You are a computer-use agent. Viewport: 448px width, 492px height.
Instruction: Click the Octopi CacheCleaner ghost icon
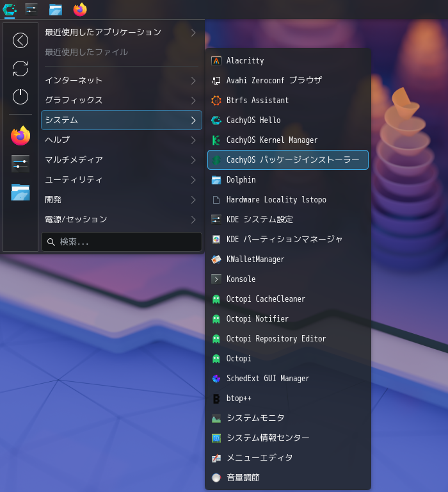[x=216, y=299]
